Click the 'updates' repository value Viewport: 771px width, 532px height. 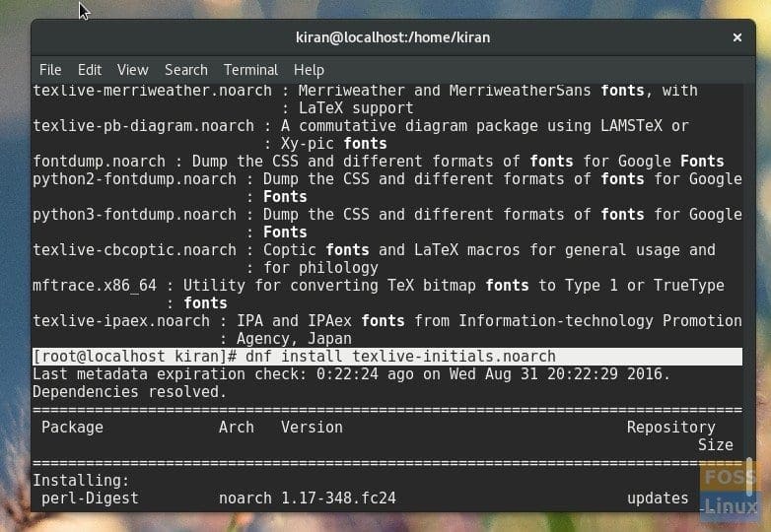tap(658, 499)
